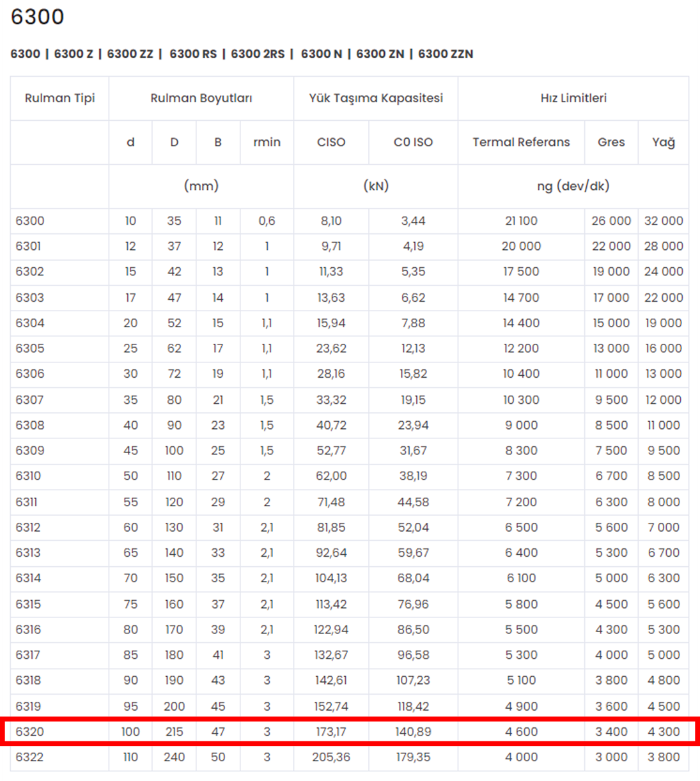Click C0 ISO value 96,58 for 6317
The image size is (700, 781).
413,655
